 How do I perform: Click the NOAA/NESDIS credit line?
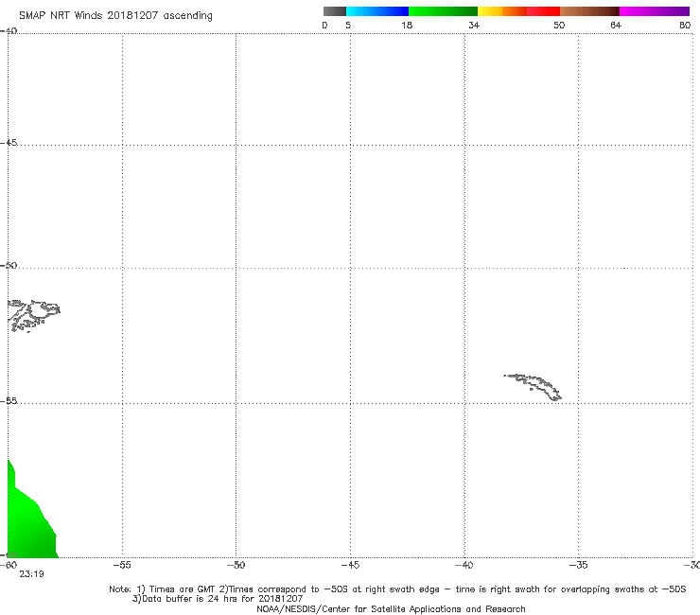tap(391, 608)
